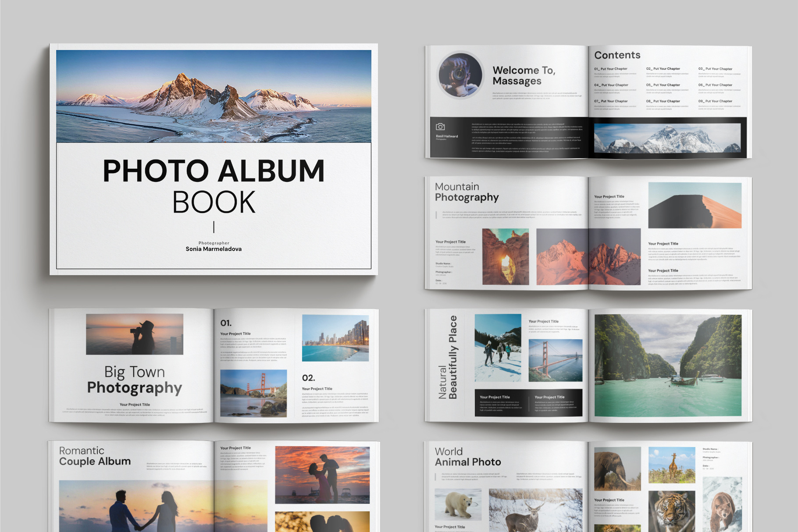Select the city skyline beach photo
The image size is (798, 532).
point(335,338)
